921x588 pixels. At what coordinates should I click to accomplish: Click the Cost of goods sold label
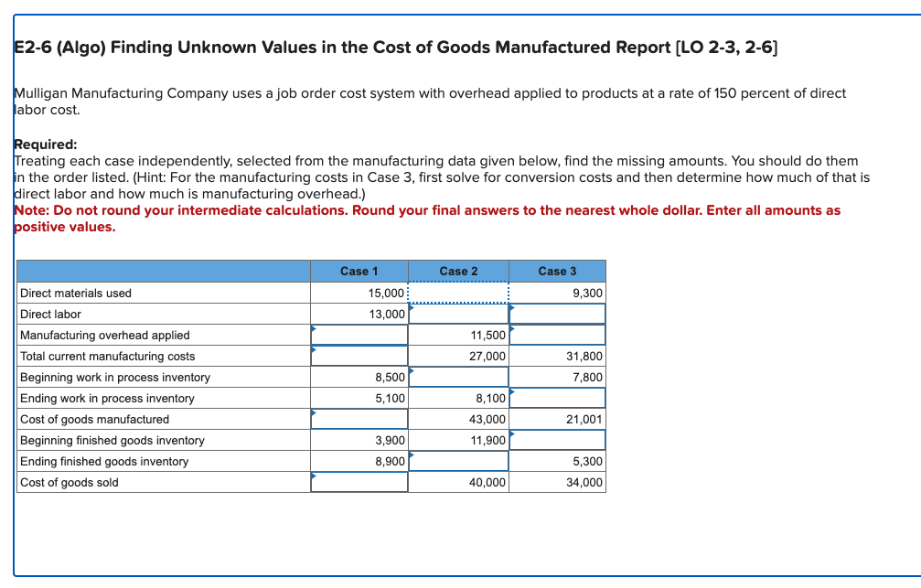(x=70, y=483)
